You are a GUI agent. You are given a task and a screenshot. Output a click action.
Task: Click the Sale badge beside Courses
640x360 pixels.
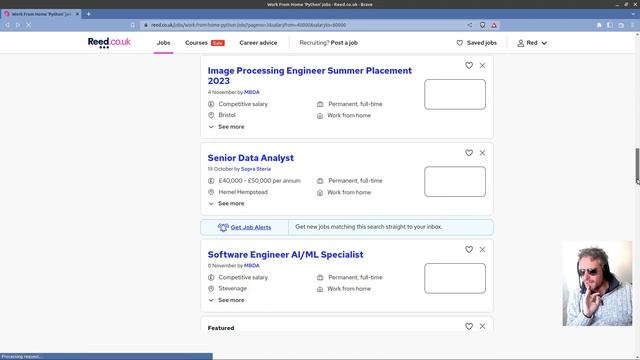(x=218, y=43)
